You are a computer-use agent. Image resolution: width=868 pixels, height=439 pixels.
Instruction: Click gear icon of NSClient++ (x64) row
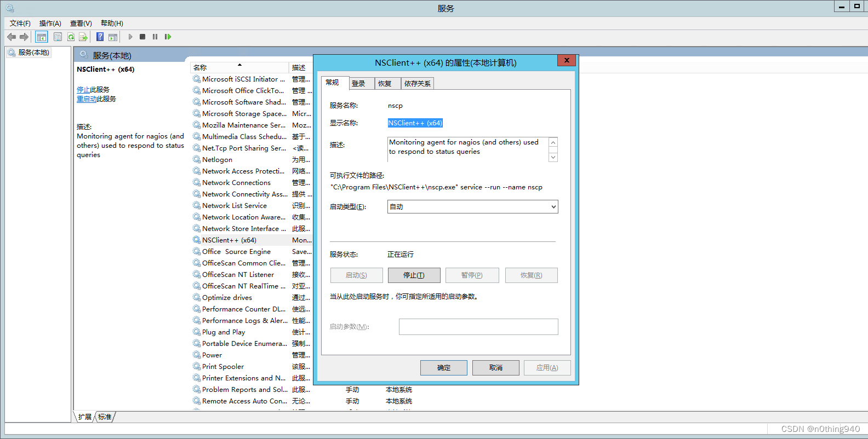pos(197,240)
